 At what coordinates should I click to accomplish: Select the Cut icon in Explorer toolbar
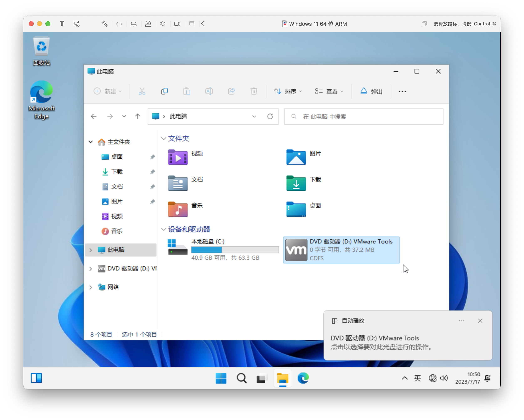point(142,91)
